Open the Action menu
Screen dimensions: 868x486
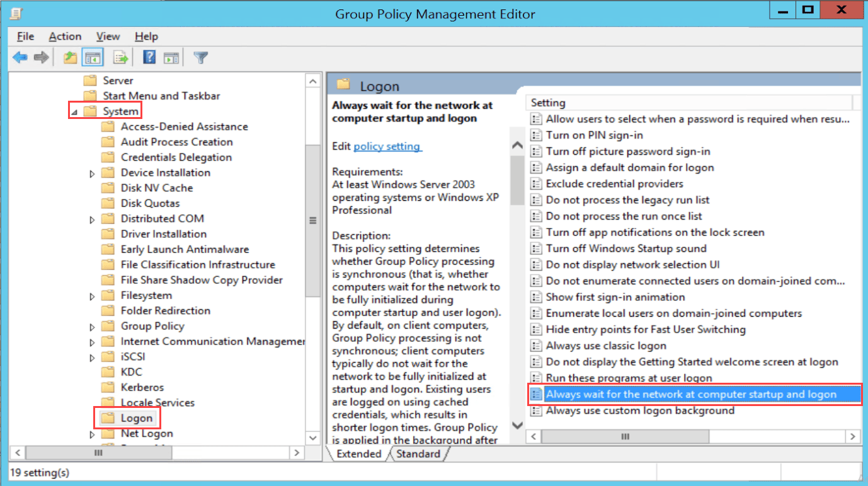coord(65,37)
